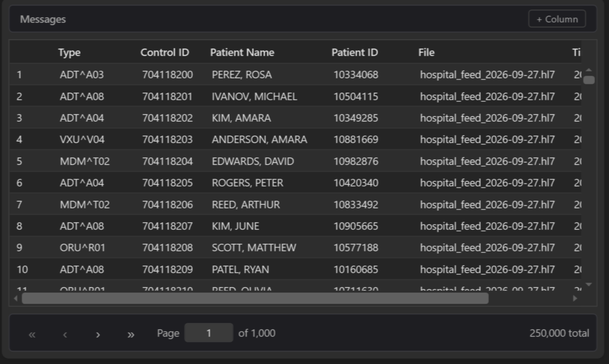
Task: Click patient ID 10881669
Action: 356,140
